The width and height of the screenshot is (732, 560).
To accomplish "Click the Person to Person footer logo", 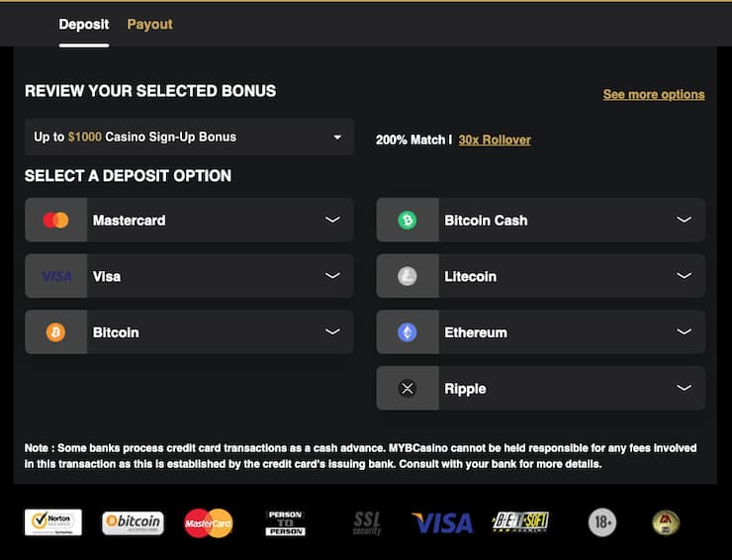I will (x=285, y=522).
